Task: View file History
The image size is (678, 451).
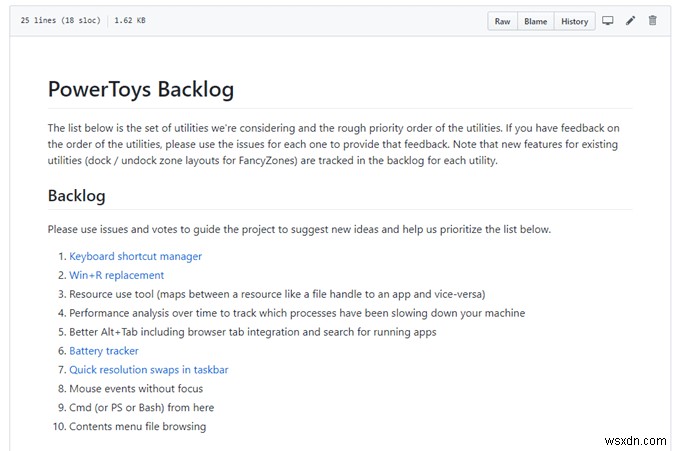Action: point(574,21)
